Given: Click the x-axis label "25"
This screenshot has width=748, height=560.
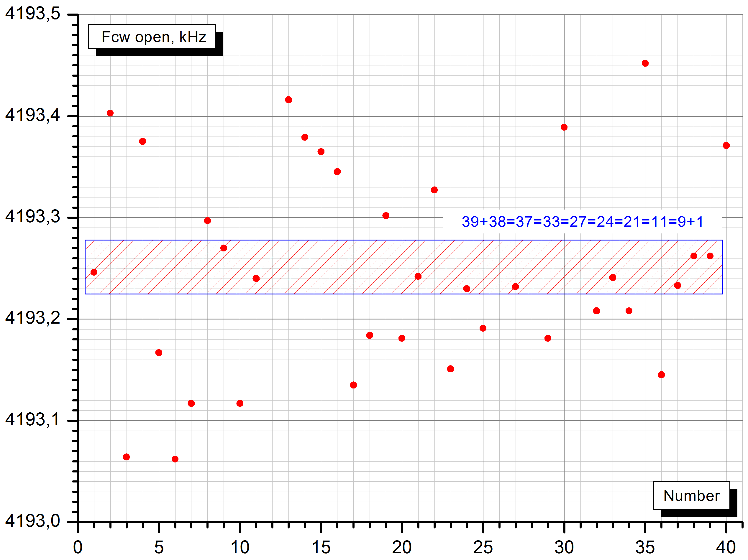Looking at the screenshot, I should tap(483, 547).
